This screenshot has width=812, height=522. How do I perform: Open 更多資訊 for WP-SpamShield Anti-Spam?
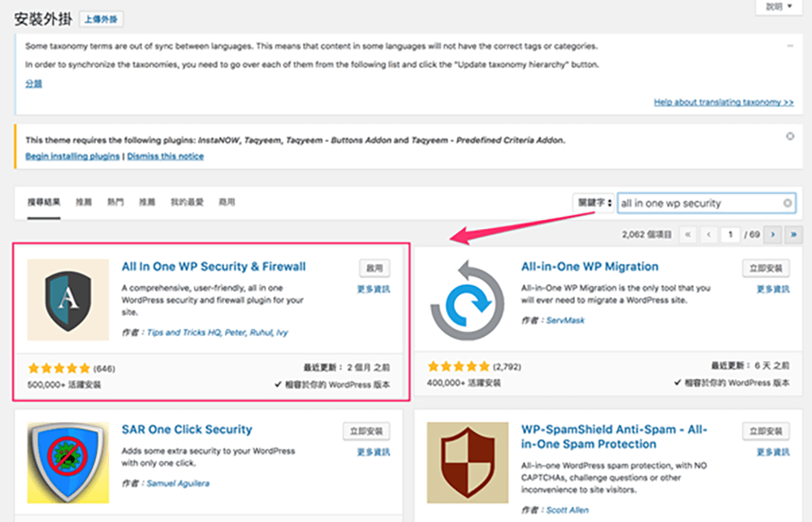tap(773, 452)
